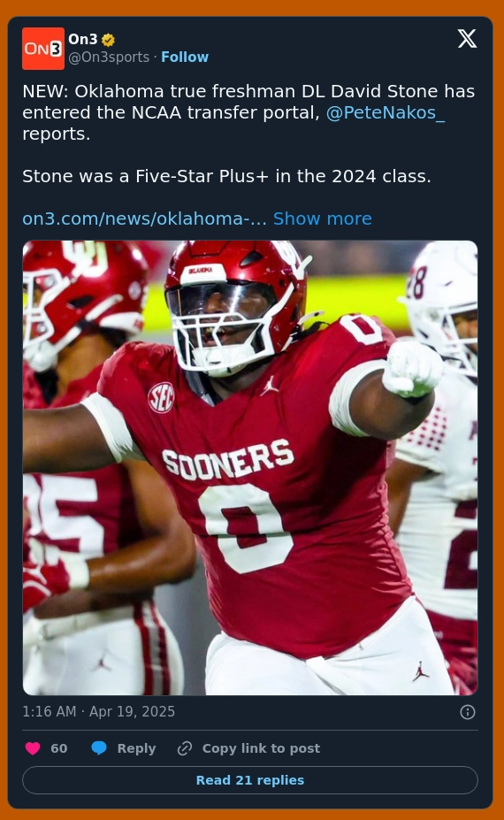Open the 1:16 AM Apr 19 timestamp
The image size is (504, 820).
pos(99,712)
